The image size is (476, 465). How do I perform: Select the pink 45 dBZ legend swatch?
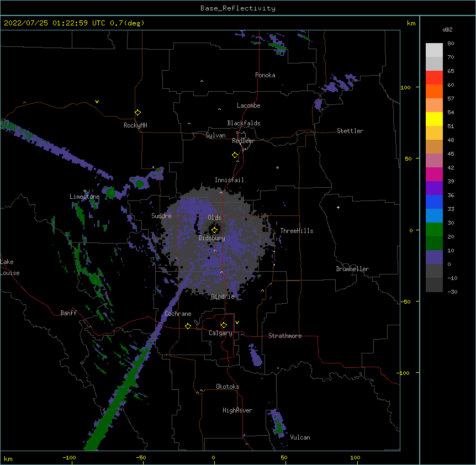[x=434, y=160]
